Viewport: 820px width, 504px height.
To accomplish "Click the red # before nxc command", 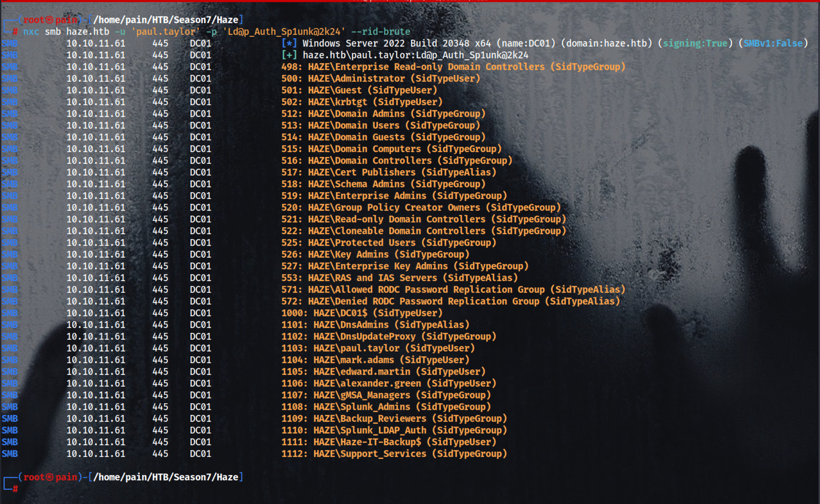I will coord(15,32).
